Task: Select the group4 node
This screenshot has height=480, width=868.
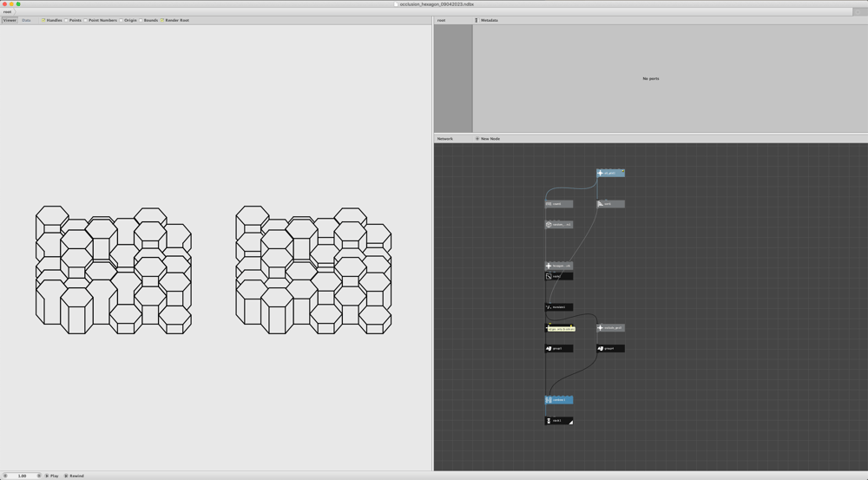Action: click(x=610, y=348)
